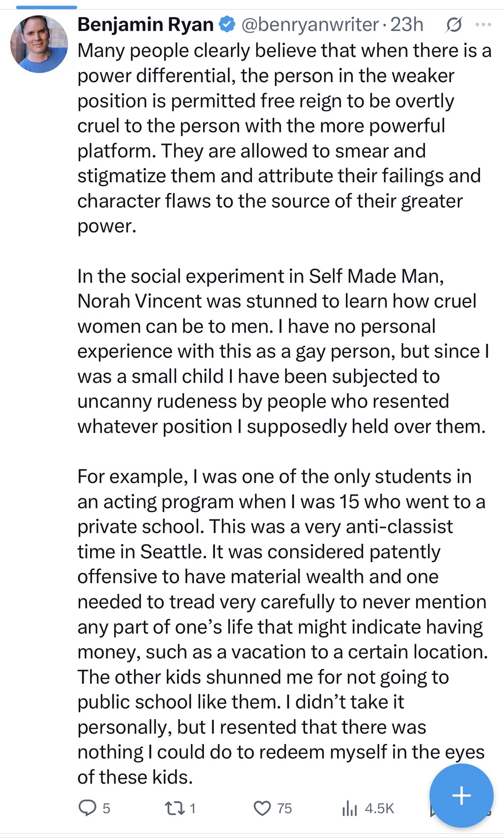The height and width of the screenshot is (838, 504).
Task: Open the @benryanwriter handle
Action: [x=310, y=25]
